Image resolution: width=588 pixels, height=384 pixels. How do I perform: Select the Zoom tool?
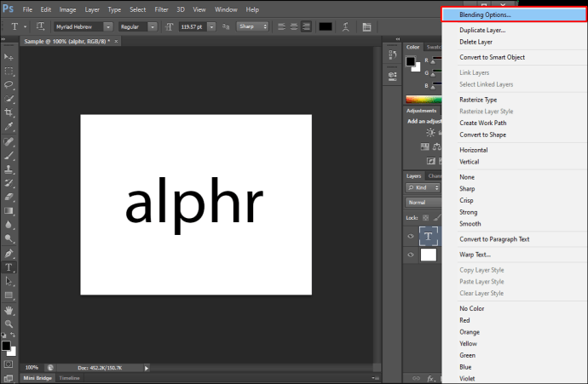[x=9, y=324]
